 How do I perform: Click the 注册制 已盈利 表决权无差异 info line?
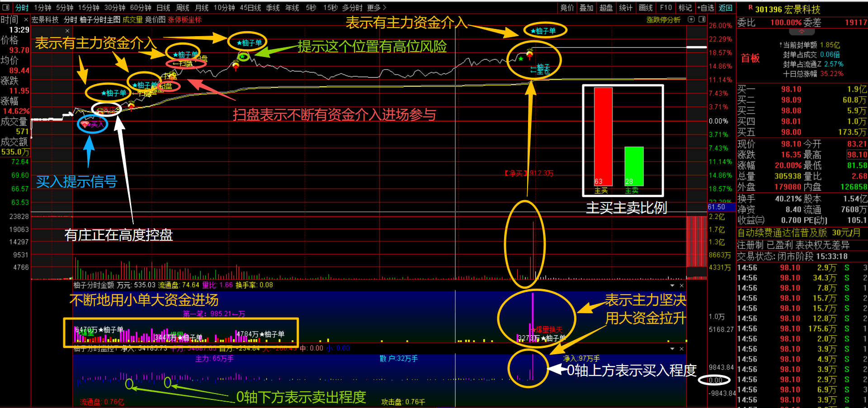pos(793,245)
